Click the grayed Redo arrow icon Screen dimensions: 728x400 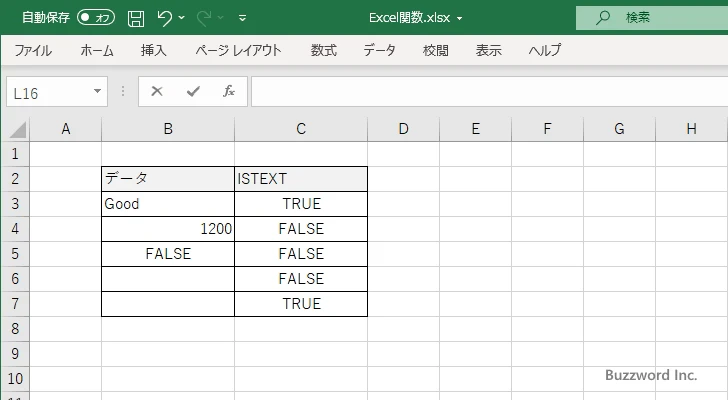pyautogui.click(x=203, y=18)
